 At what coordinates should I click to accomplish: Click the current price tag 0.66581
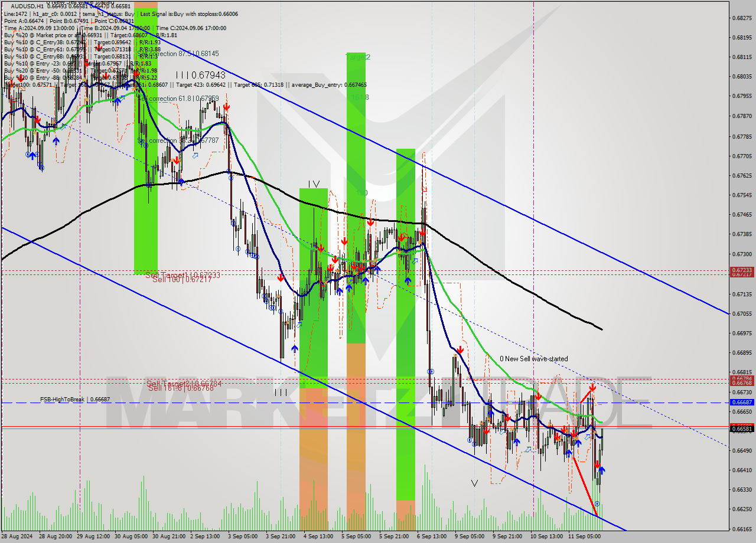click(742, 429)
